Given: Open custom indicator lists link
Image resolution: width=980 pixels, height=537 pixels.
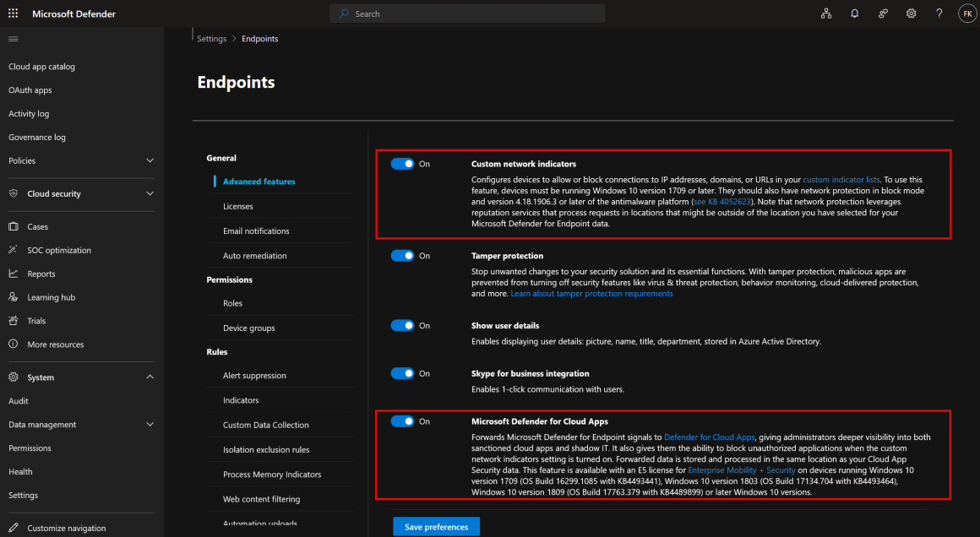Looking at the screenshot, I should (841, 180).
